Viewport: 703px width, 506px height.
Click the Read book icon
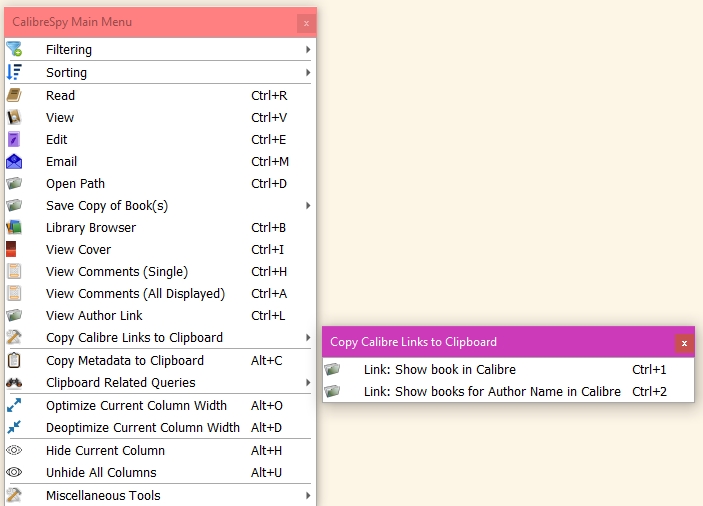tap(14, 95)
